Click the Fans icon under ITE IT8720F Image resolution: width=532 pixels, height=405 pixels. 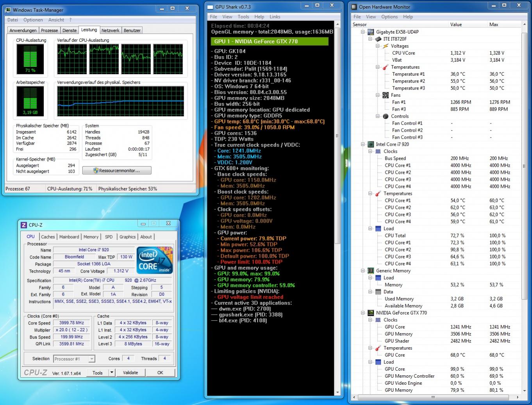[x=386, y=95]
